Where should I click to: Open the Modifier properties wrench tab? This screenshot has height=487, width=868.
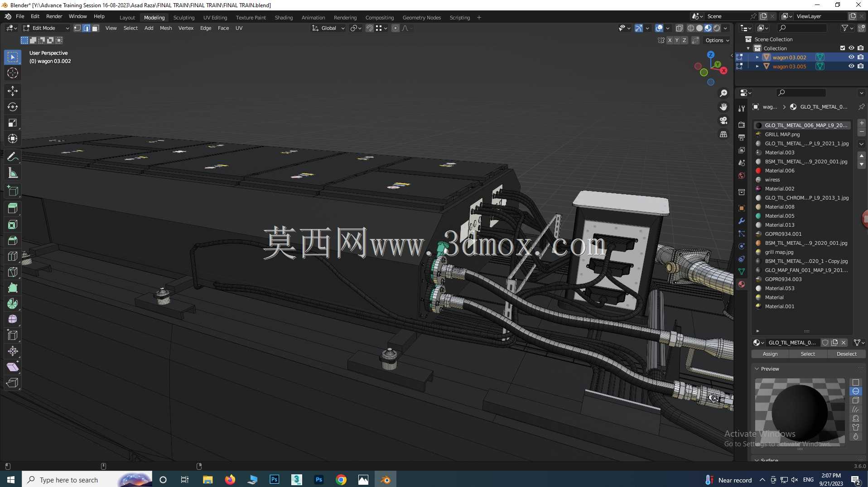(x=742, y=221)
